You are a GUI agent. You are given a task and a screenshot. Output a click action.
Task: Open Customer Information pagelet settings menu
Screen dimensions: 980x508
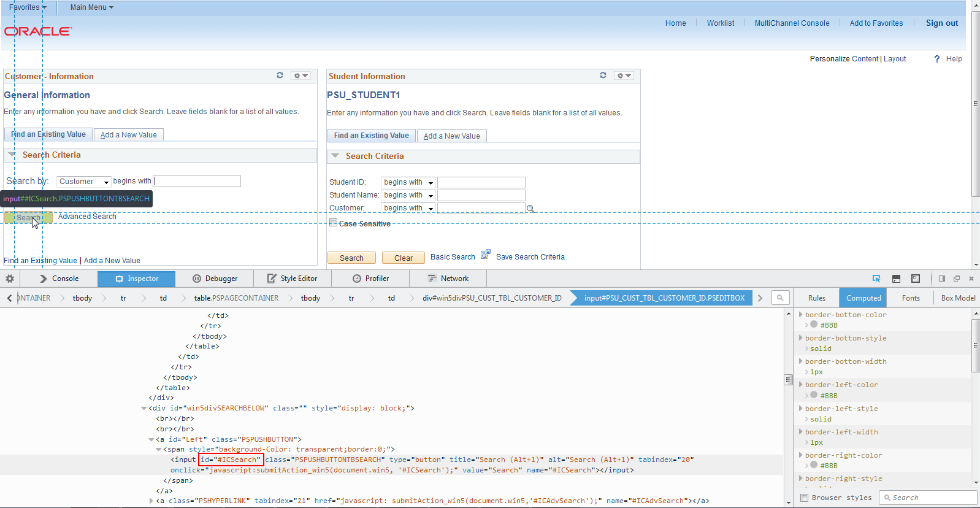[301, 75]
